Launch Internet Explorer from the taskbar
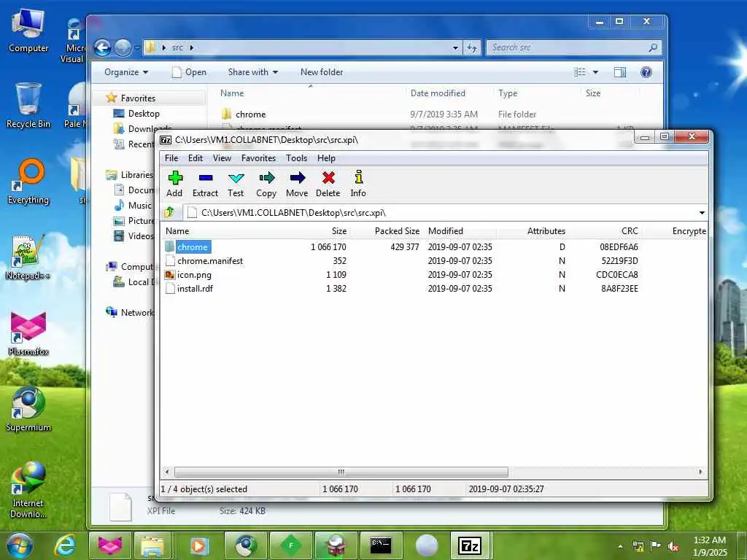The width and height of the screenshot is (747, 560). click(64, 545)
